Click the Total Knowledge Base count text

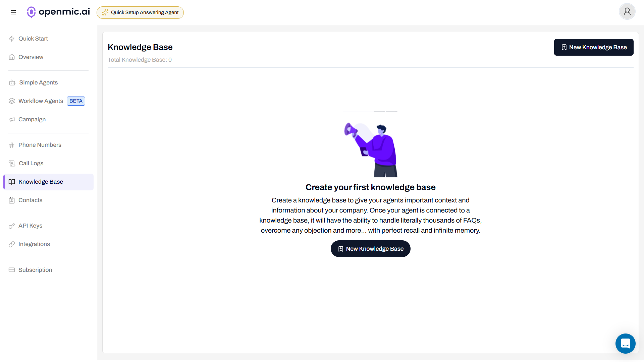pos(140,60)
